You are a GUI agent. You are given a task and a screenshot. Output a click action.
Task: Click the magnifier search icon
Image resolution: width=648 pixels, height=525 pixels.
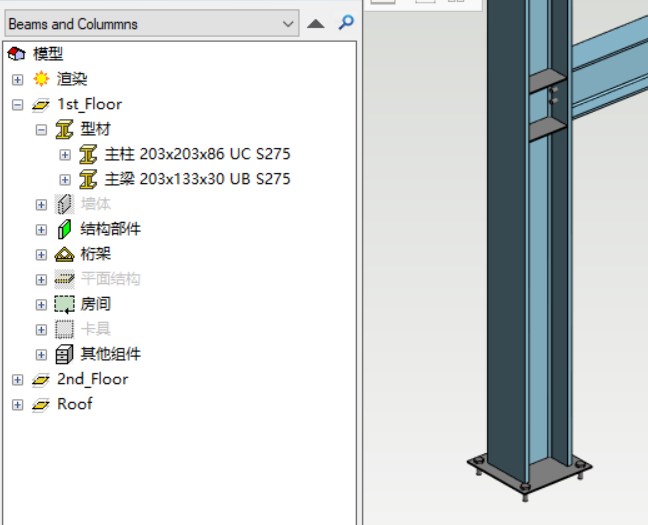[346, 23]
